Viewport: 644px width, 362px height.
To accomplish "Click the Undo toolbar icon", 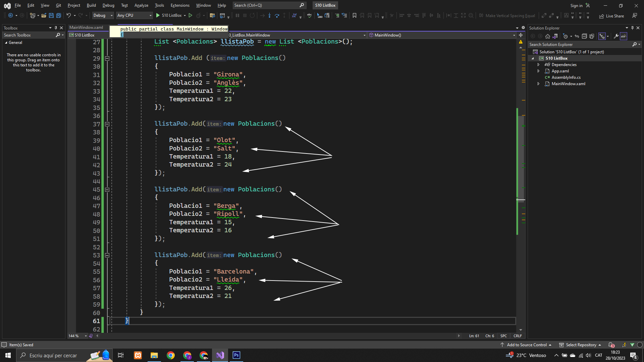I will point(68,15).
